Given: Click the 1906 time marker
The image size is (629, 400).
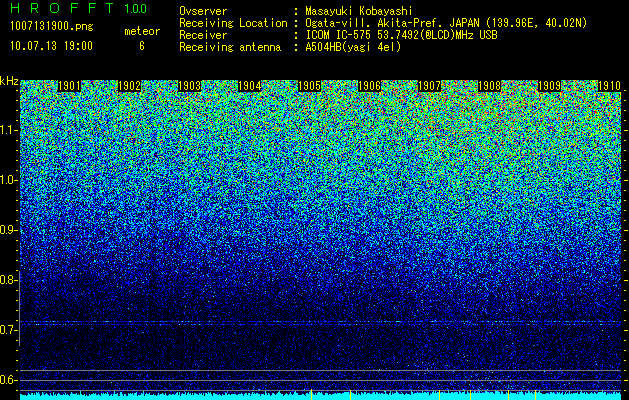Looking at the screenshot, I should [x=369, y=86].
